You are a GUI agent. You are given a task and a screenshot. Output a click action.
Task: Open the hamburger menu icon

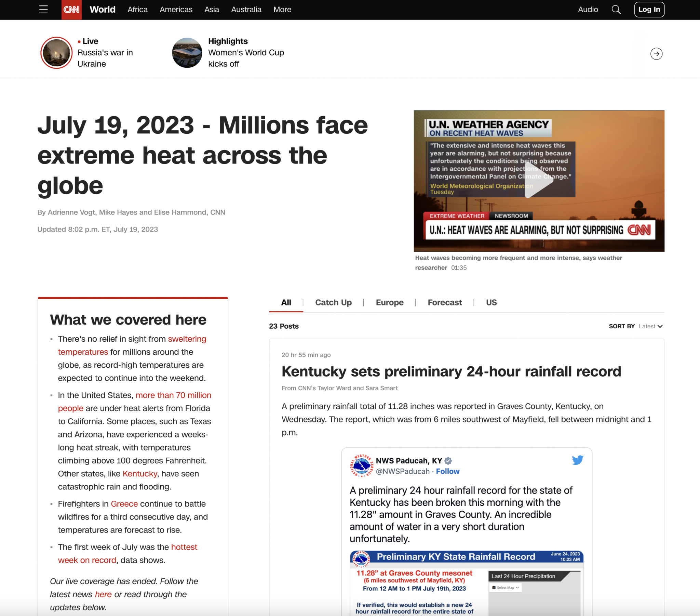[43, 10]
